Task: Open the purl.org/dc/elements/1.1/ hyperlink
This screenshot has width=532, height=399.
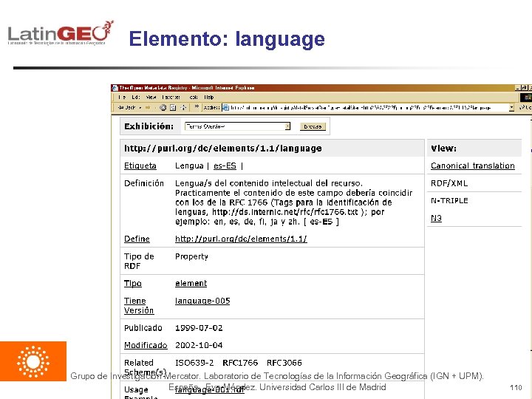Action: [x=241, y=239]
